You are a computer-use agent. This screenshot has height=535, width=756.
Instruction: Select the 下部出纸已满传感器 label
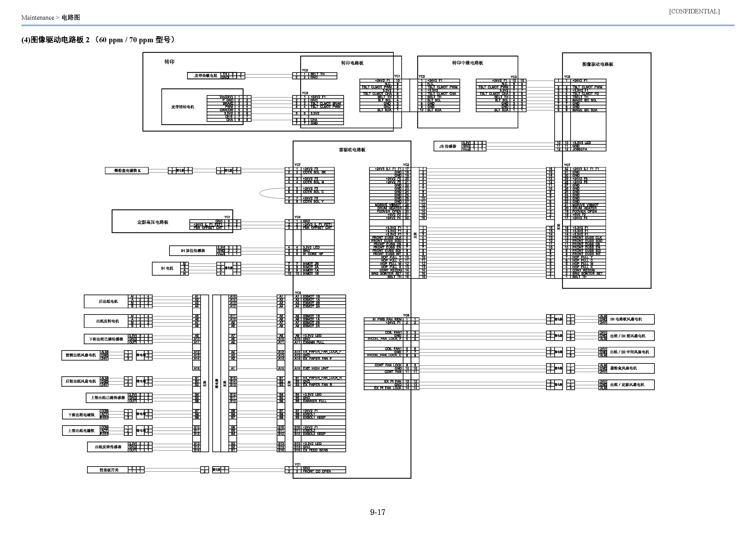tap(106, 339)
